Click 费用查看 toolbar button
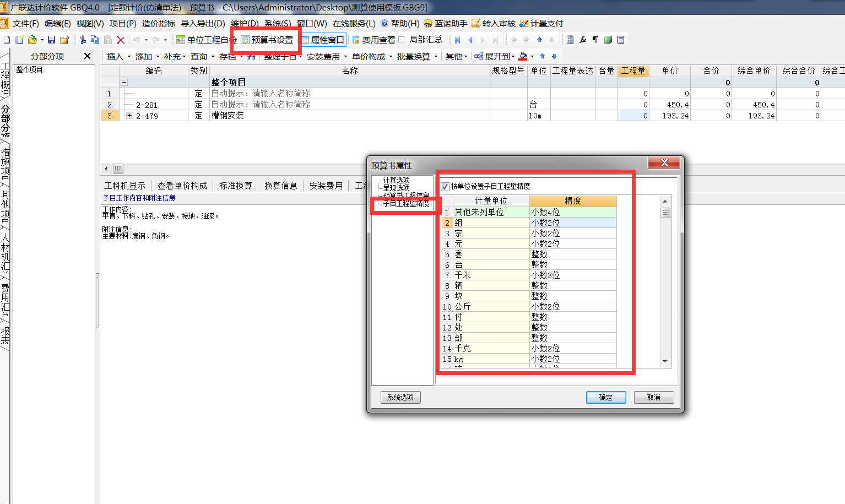The image size is (845, 504). click(373, 40)
